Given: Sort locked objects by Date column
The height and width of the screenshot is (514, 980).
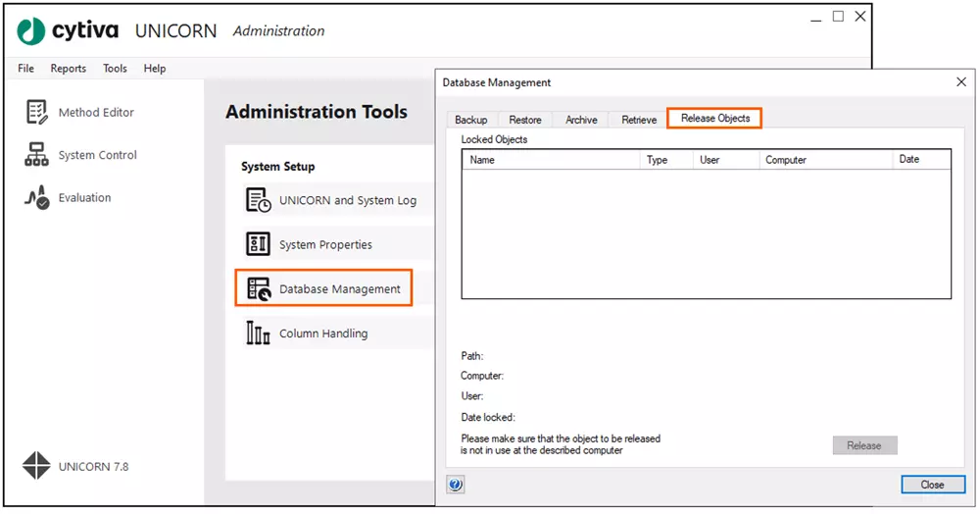Looking at the screenshot, I should 921,160.
